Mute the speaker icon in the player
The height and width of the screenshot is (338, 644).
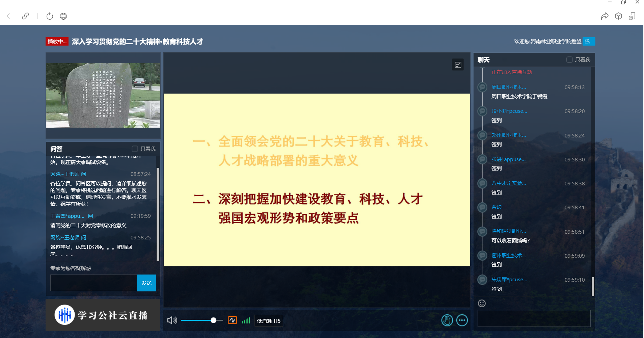[172, 320]
